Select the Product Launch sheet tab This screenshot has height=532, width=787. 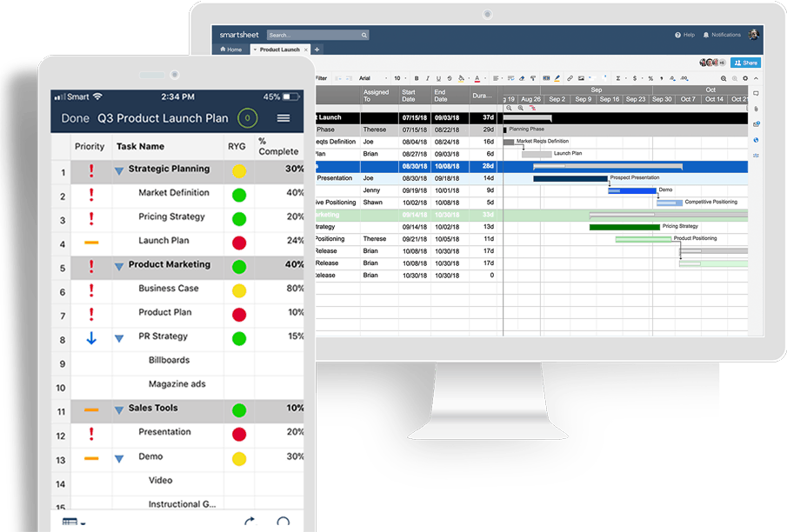(x=278, y=50)
